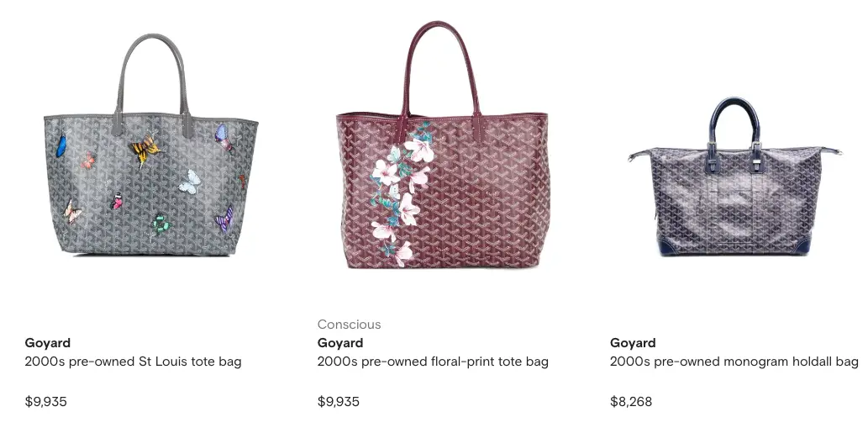Click the $9,935 price under floral-print tote
The height and width of the screenshot is (433, 868).
pyautogui.click(x=339, y=401)
